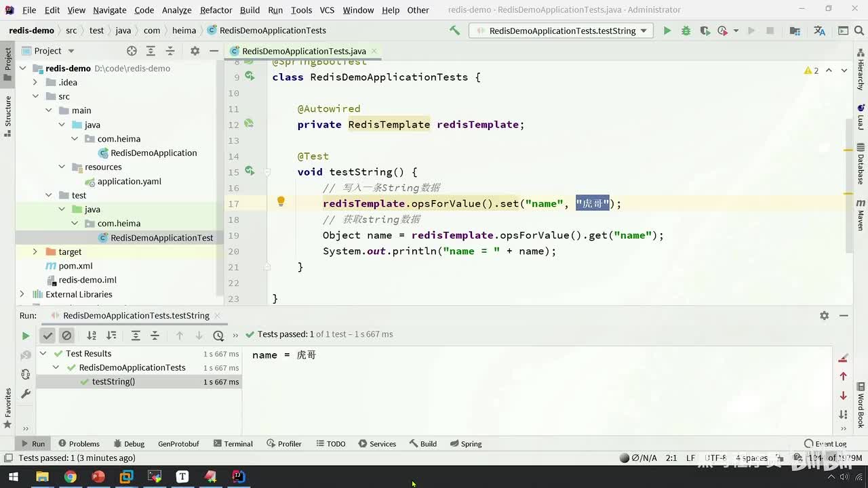Open the TODO tool window button
This screenshot has height=488, width=868.
[x=331, y=444]
